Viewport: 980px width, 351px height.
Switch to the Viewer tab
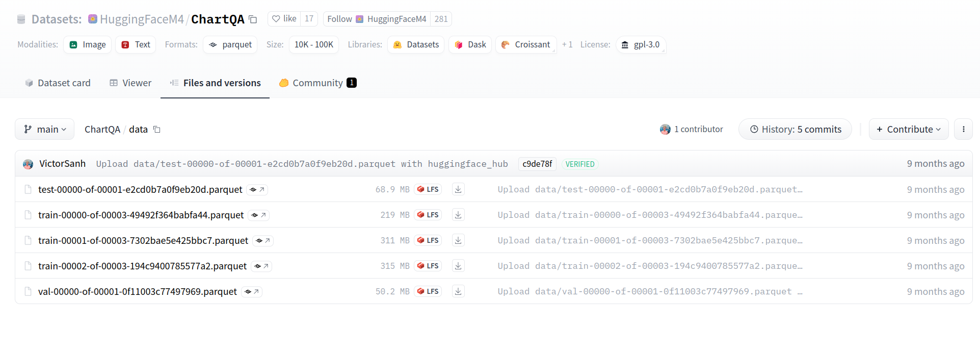pos(130,83)
